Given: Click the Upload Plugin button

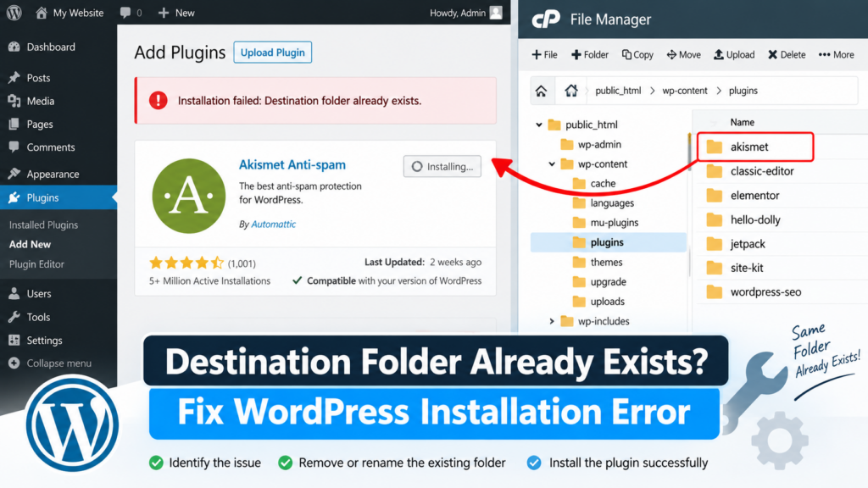Looking at the screenshot, I should tap(272, 53).
